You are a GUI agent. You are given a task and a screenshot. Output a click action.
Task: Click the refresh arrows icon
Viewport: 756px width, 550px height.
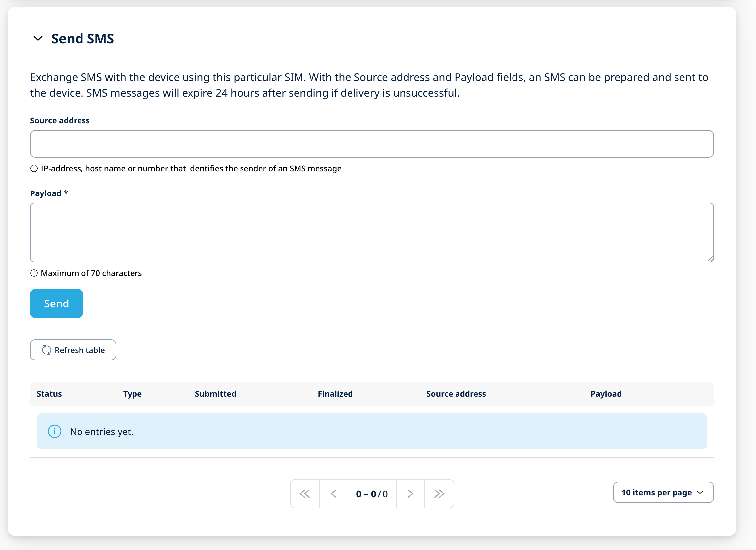point(46,350)
